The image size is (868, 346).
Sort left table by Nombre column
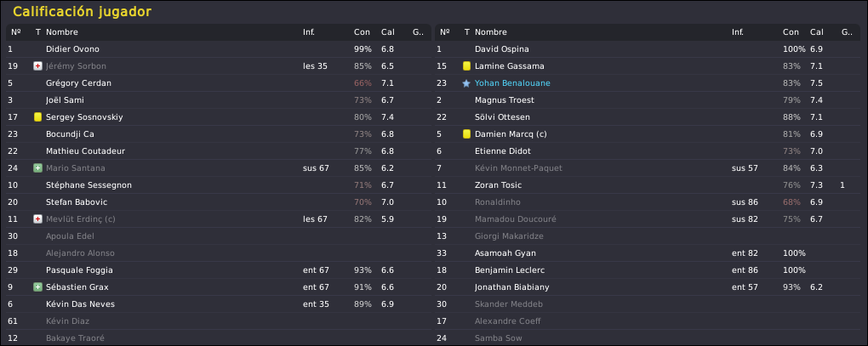point(62,32)
